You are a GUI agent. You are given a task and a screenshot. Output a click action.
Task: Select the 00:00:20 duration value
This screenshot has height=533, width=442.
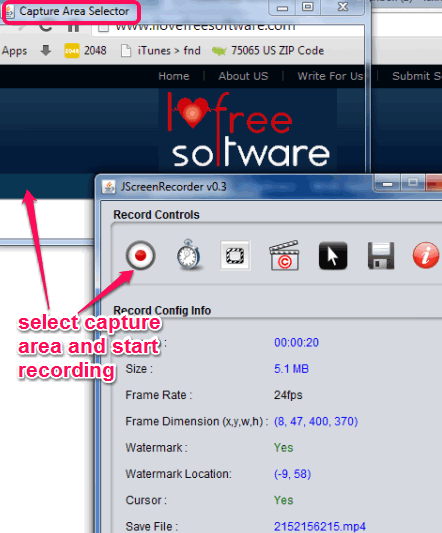[296, 342]
